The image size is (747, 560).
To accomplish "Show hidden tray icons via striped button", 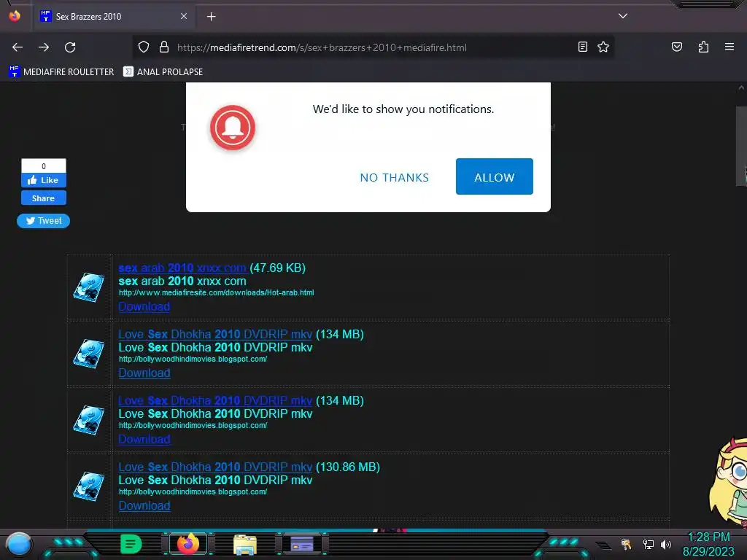I will pos(603,545).
